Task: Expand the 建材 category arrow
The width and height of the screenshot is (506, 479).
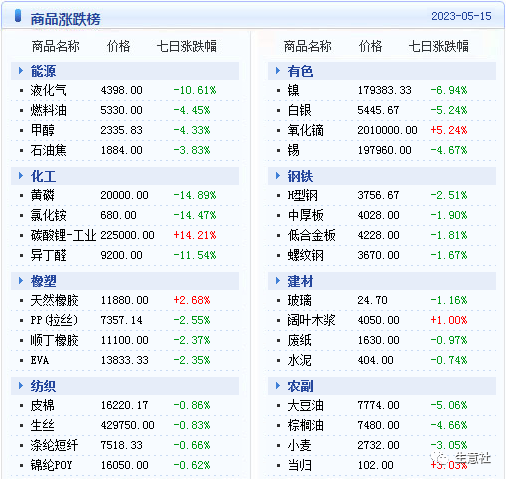Action: [278, 281]
